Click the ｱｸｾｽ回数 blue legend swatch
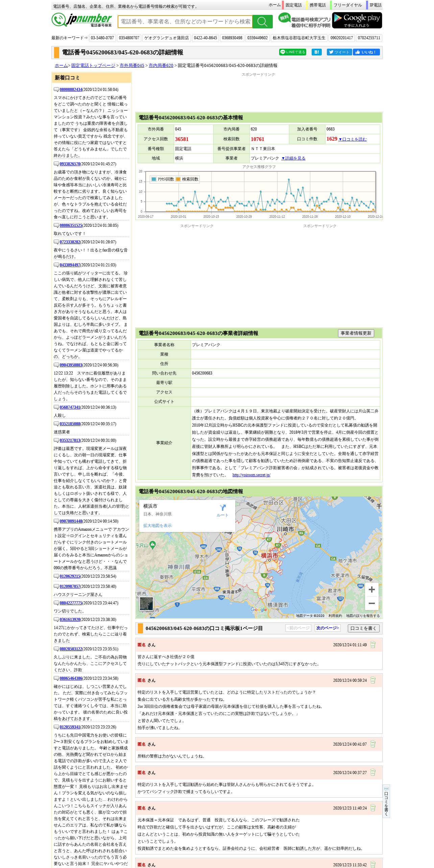The image size is (434, 868). coord(154,179)
